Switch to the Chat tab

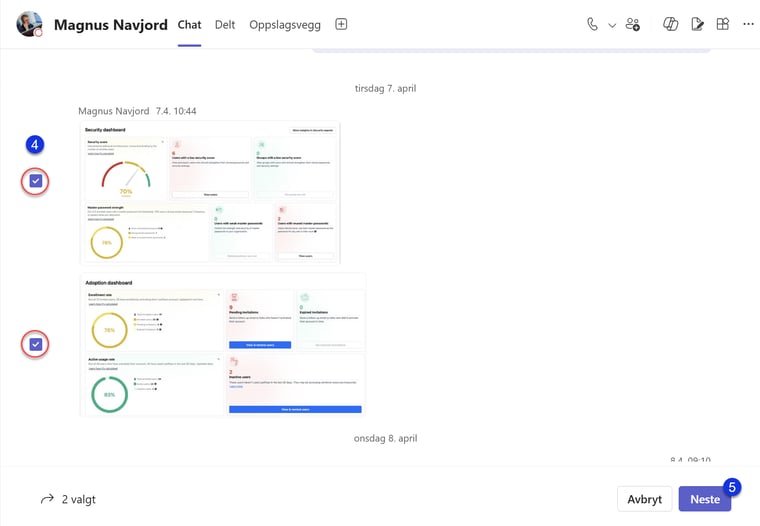coord(189,25)
